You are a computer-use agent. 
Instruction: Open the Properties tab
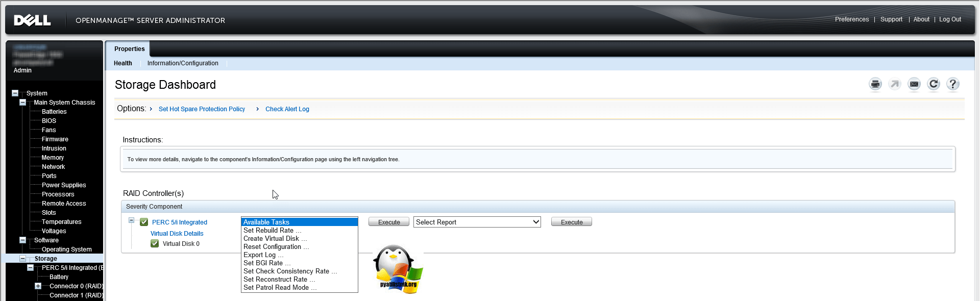click(x=129, y=49)
